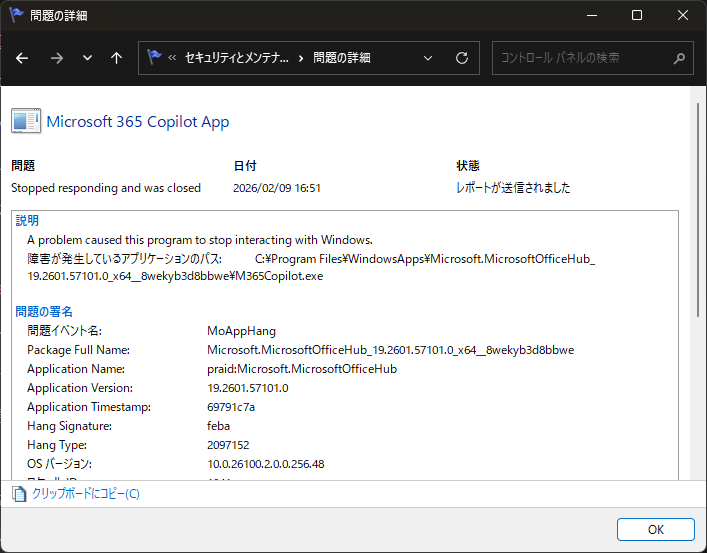This screenshot has width=707, height=553.
Task: Click クリップボードにコピー(C) link
Action: coord(86,493)
